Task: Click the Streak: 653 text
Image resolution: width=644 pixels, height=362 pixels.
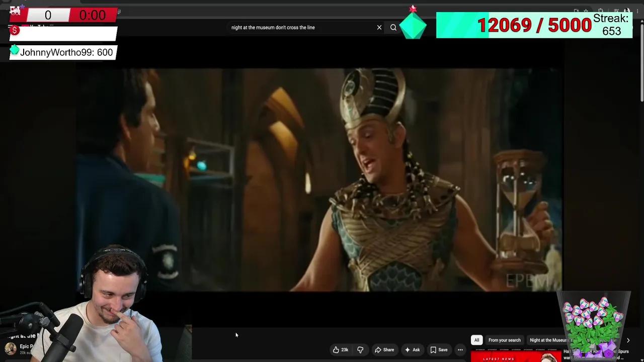Action: pyautogui.click(x=611, y=25)
